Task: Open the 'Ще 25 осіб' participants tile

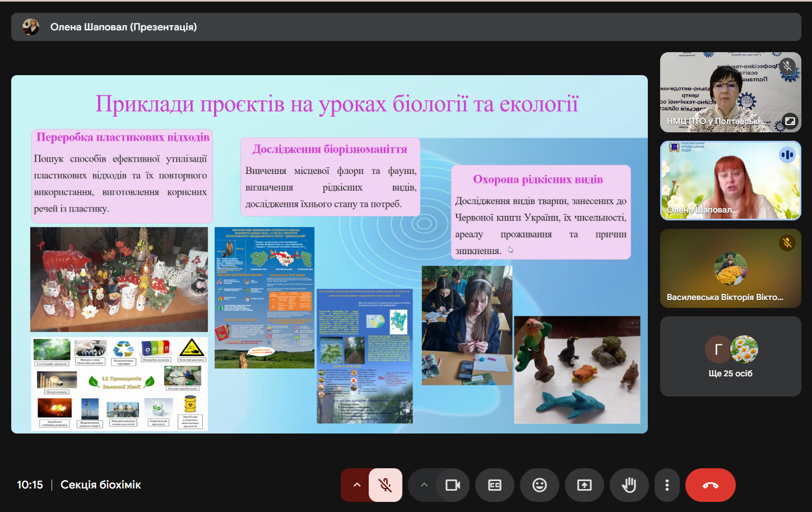Action: 730,357
